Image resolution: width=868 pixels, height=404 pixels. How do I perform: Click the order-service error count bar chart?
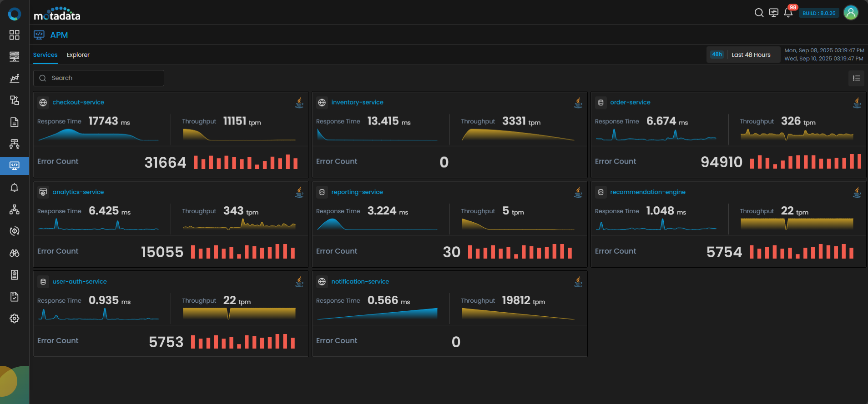tap(805, 162)
